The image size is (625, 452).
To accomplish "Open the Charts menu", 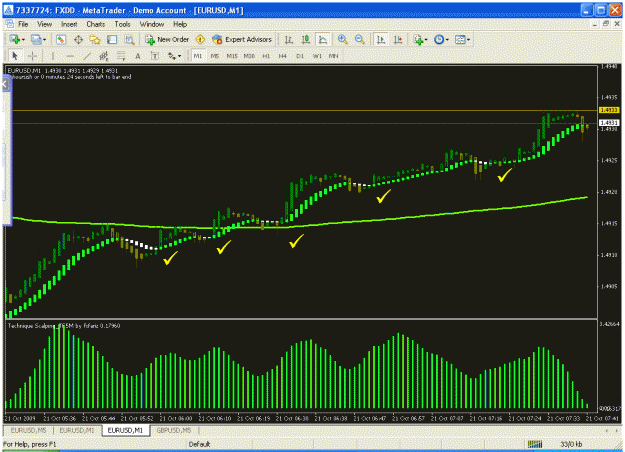I will click(96, 24).
